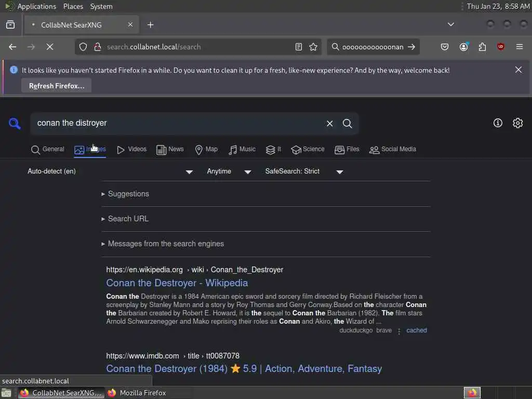Switch to the It category
This screenshot has height=399, width=532.
[x=273, y=149]
